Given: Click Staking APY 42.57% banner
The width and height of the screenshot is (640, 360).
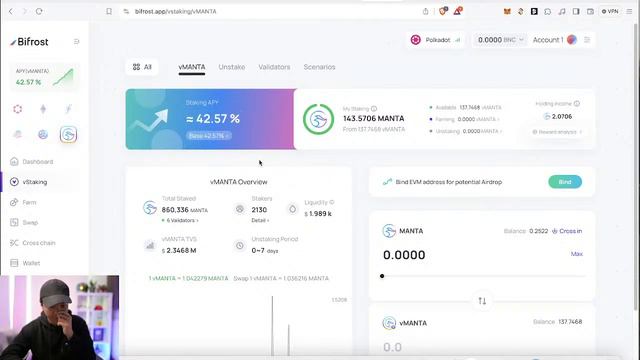Looking at the screenshot, I should point(210,119).
